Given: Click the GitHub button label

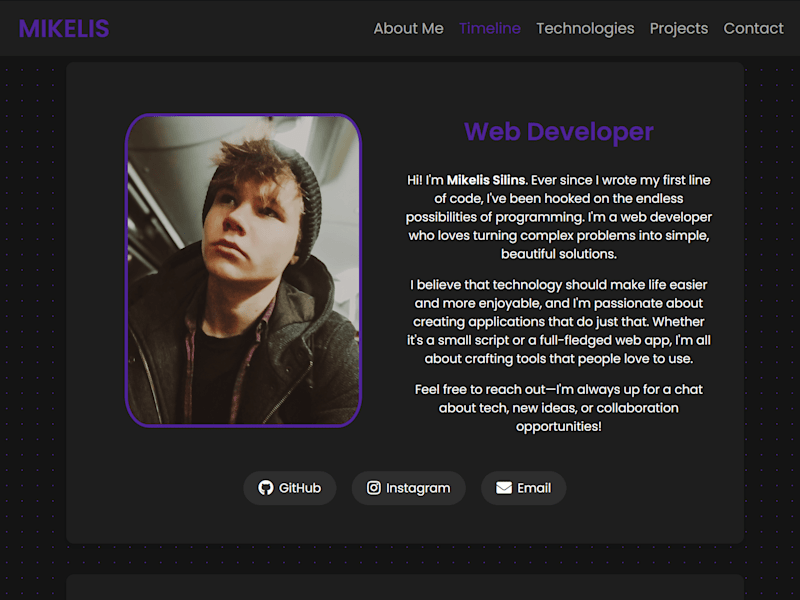Looking at the screenshot, I should [300, 488].
